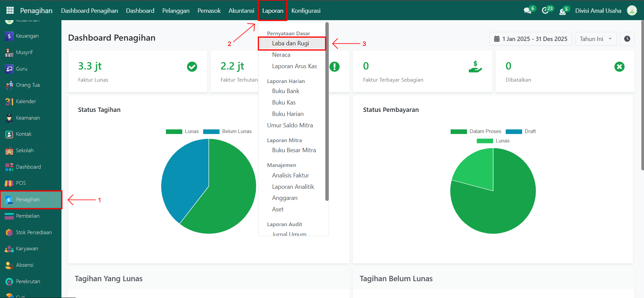This screenshot has width=644, height=298.
Task: Choose Neraca in the Laporan menu
Action: (x=281, y=55)
